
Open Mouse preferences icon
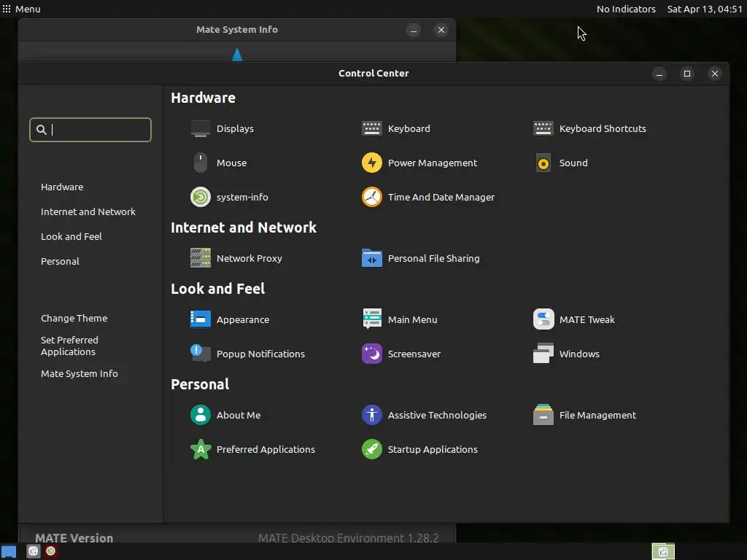point(200,163)
